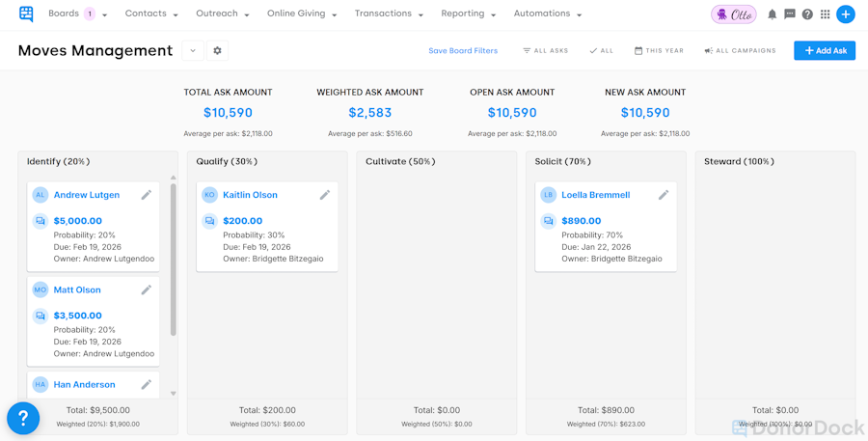The width and height of the screenshot is (868, 441).
Task: Open the This Year date filter
Action: click(x=659, y=50)
